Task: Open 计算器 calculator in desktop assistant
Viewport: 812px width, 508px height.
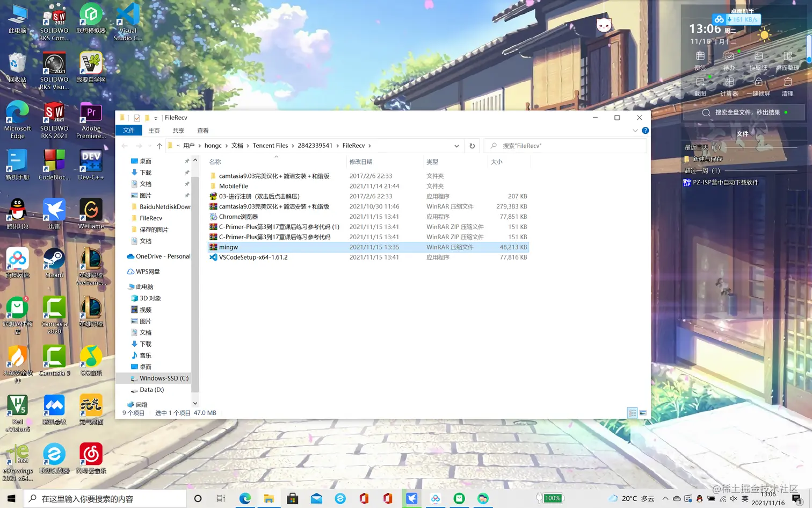Action: [729, 87]
